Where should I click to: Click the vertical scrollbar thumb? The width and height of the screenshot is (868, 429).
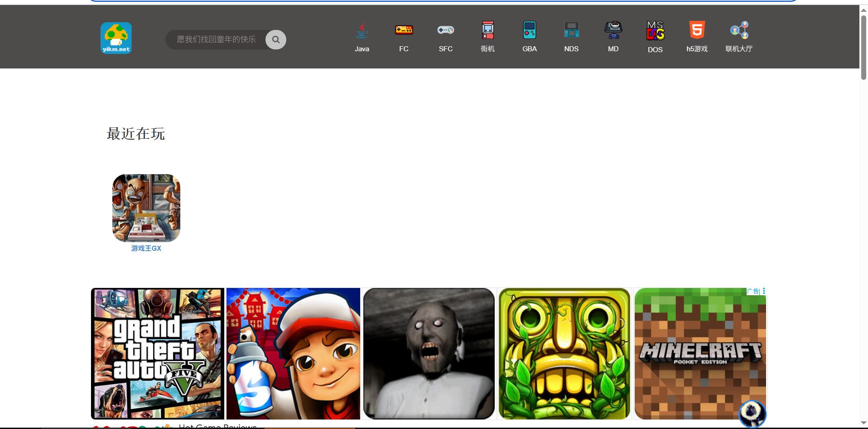coord(863,48)
